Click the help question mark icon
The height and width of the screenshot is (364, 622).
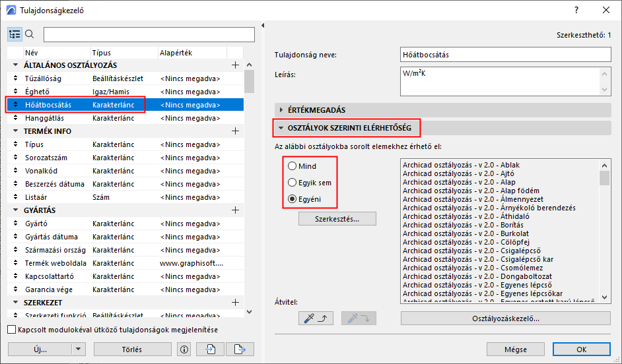click(x=576, y=11)
